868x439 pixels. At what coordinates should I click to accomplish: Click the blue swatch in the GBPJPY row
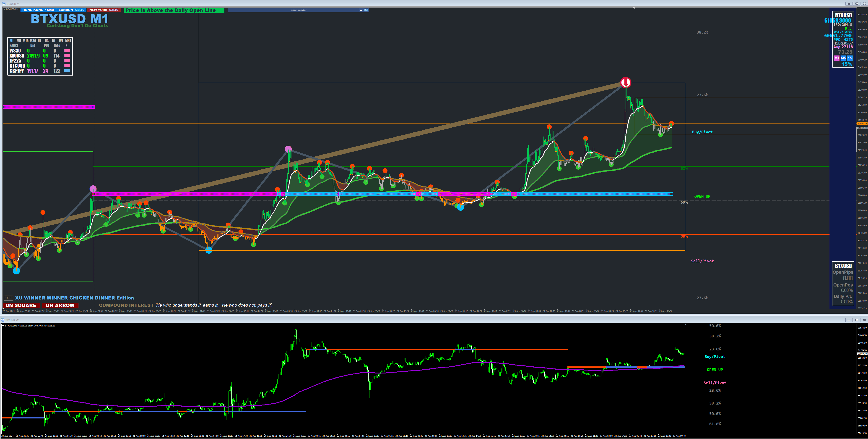point(67,71)
